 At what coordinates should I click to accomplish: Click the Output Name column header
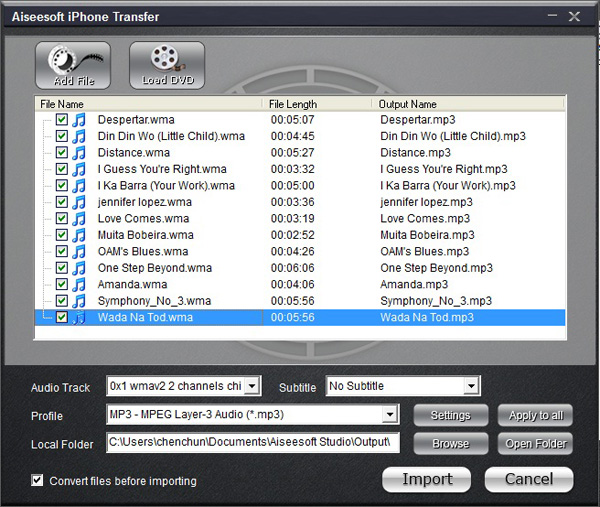[x=468, y=104]
